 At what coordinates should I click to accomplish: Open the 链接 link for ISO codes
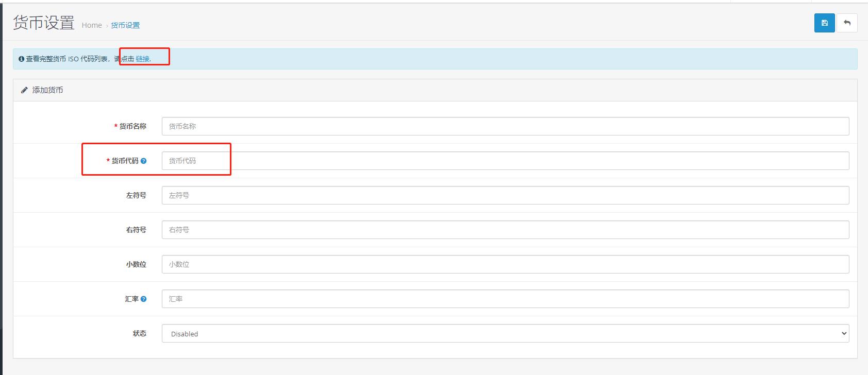click(142, 59)
